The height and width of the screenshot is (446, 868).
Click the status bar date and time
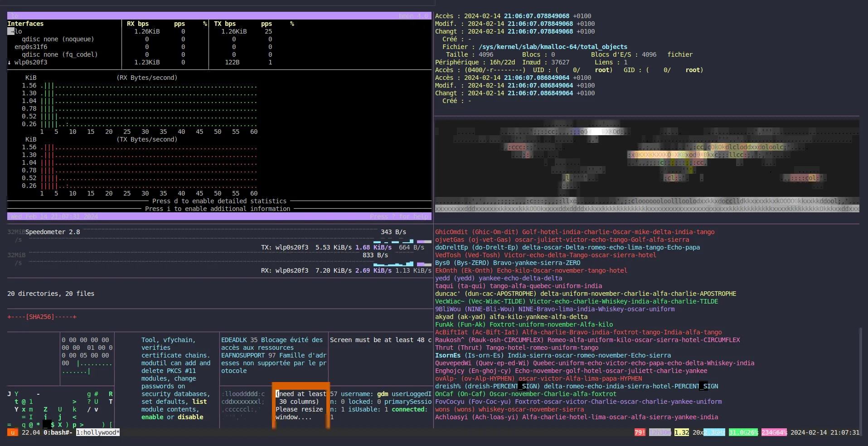(x=824, y=433)
